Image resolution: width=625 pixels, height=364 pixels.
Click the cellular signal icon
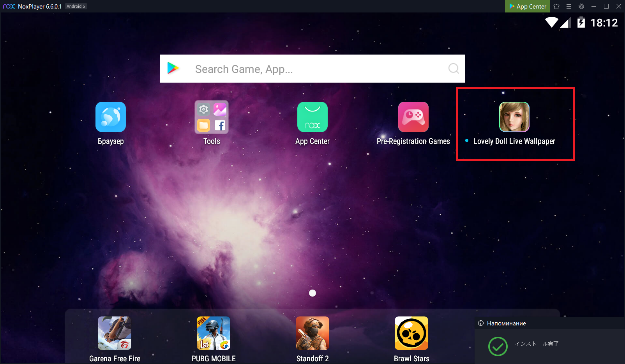[566, 23]
